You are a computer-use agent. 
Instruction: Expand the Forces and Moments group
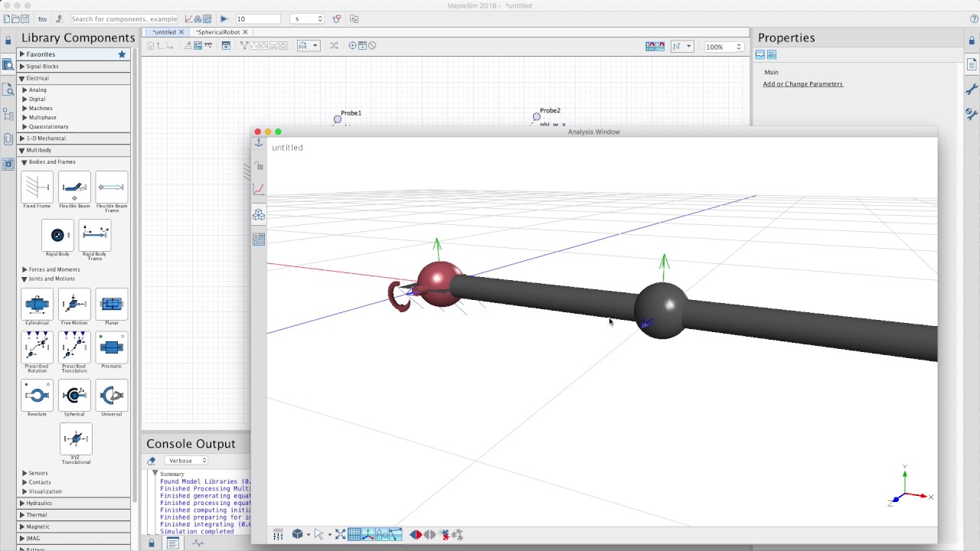(24, 269)
